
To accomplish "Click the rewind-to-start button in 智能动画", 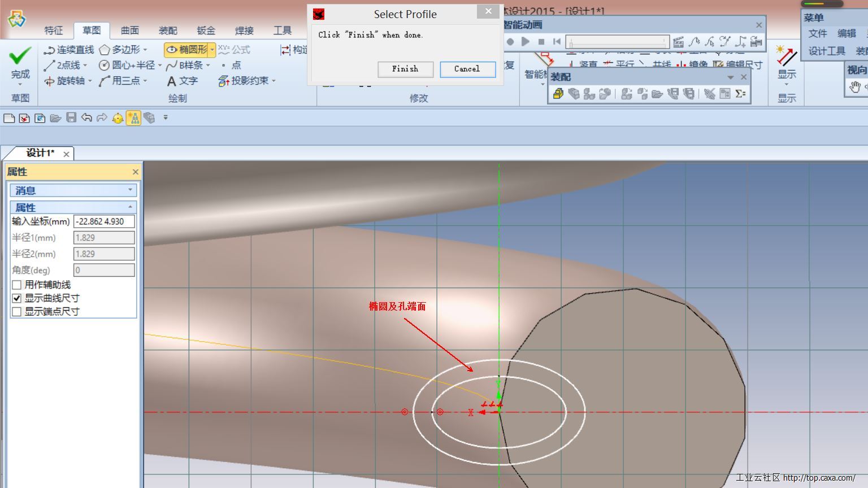I will pos(557,41).
